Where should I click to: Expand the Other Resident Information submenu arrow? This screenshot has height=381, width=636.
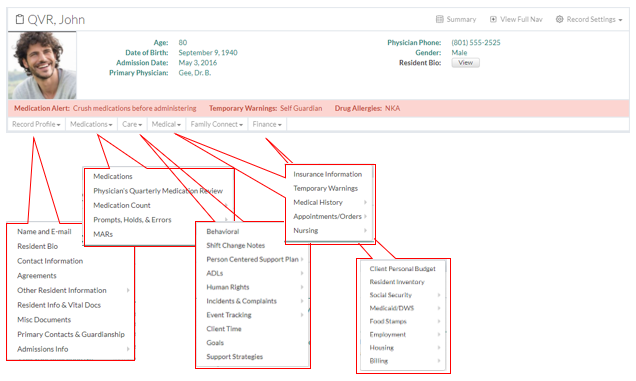click(128, 290)
